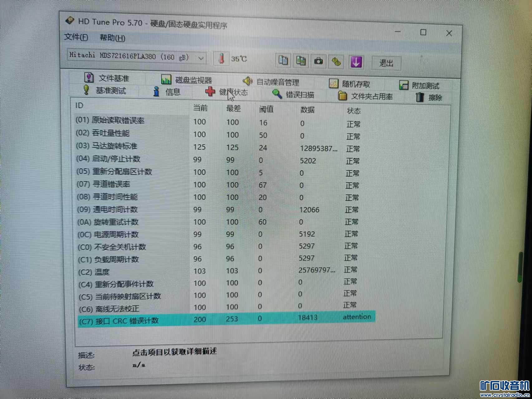Click the 文件基准 tab icon
This screenshot has height=399, width=532.
coord(89,77)
